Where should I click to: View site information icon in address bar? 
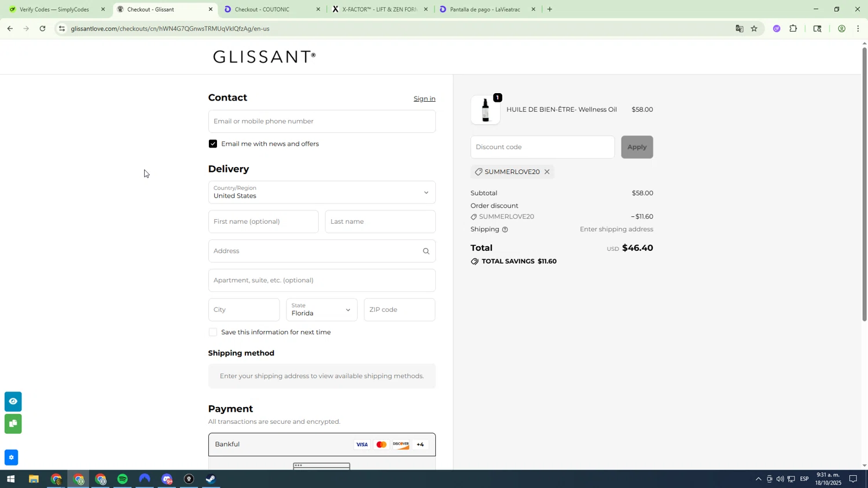62,28
